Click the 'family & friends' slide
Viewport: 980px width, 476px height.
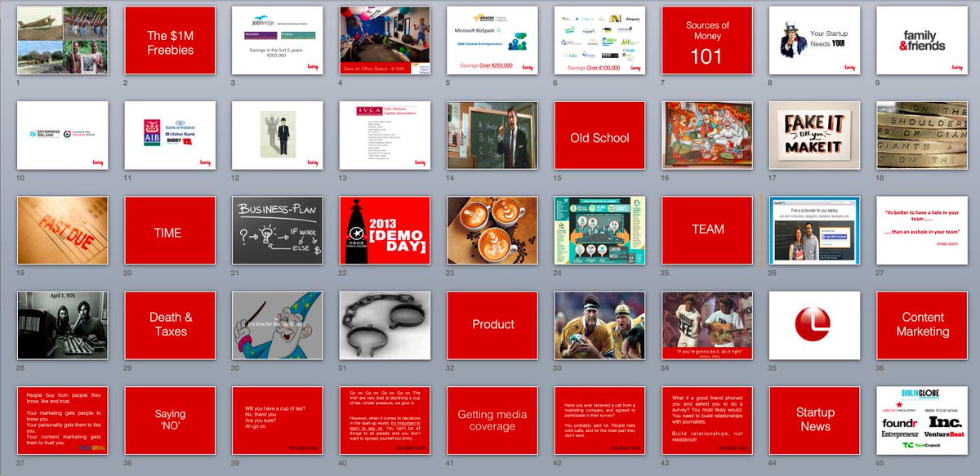(922, 40)
